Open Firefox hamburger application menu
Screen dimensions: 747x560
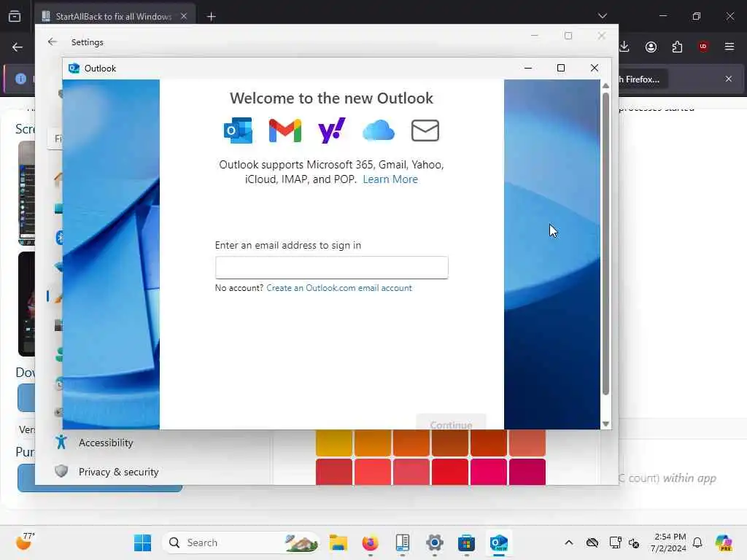pos(729,47)
